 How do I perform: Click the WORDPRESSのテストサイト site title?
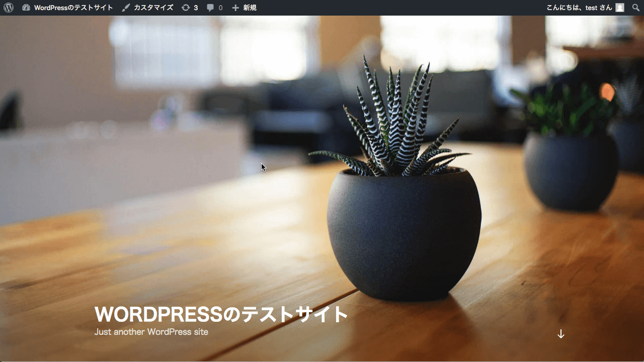pos(221,314)
